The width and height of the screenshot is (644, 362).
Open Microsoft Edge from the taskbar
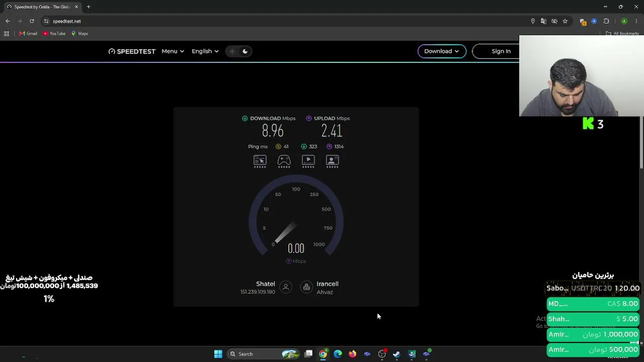[338, 354]
